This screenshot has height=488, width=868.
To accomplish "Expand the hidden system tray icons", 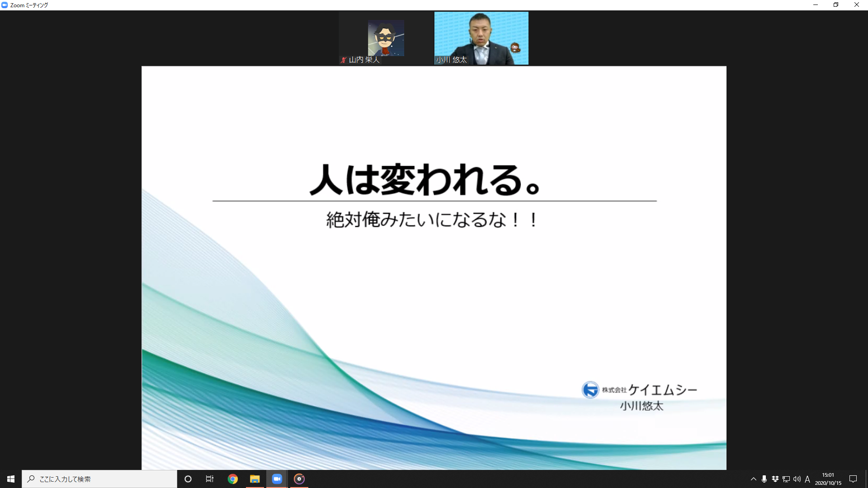I will point(753,479).
